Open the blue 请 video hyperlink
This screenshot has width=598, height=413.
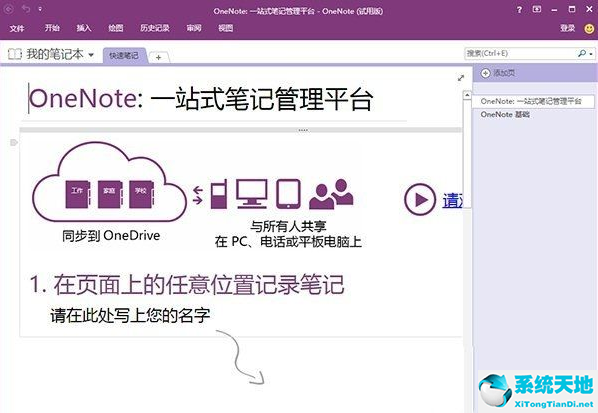tap(453, 200)
